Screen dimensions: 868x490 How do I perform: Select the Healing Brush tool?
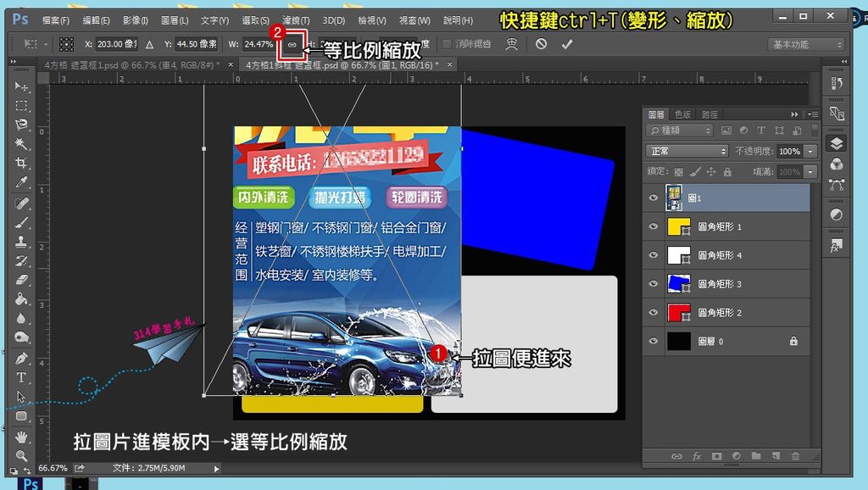pyautogui.click(x=21, y=203)
